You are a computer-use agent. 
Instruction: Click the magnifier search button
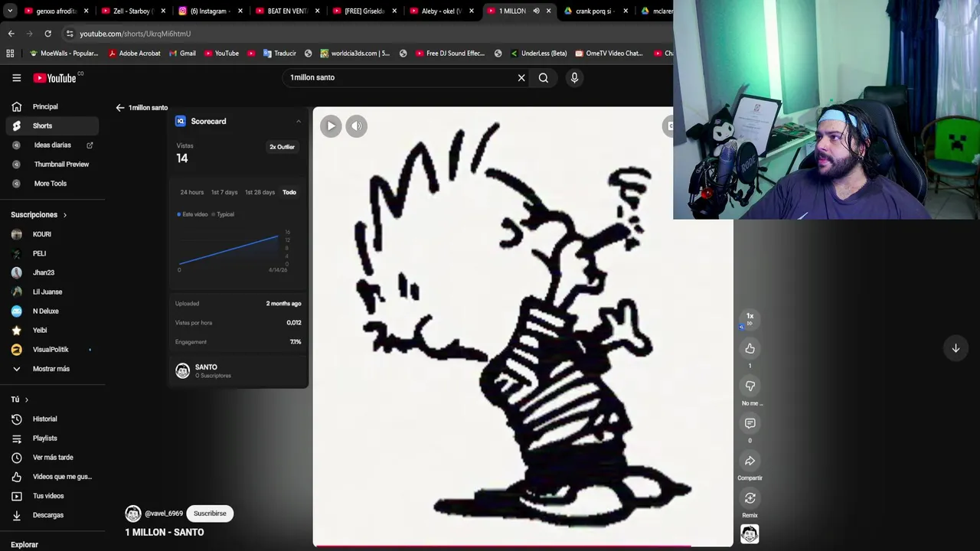click(544, 77)
